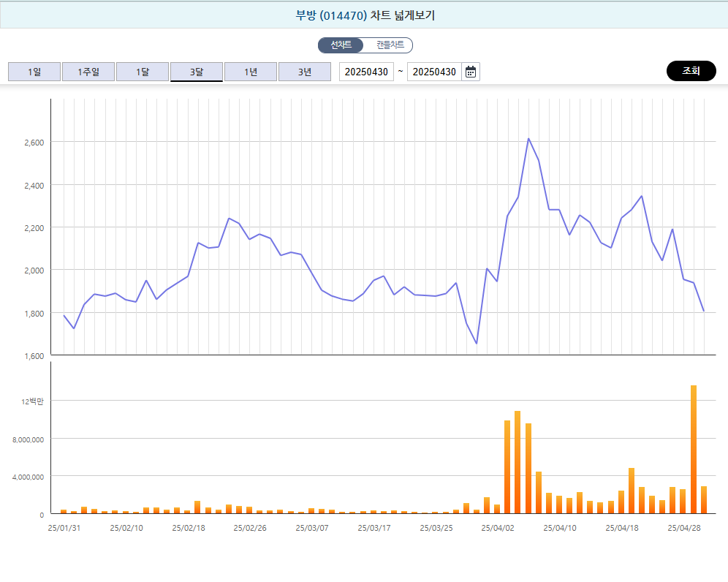Select the 1주일 period tab

[x=88, y=72]
